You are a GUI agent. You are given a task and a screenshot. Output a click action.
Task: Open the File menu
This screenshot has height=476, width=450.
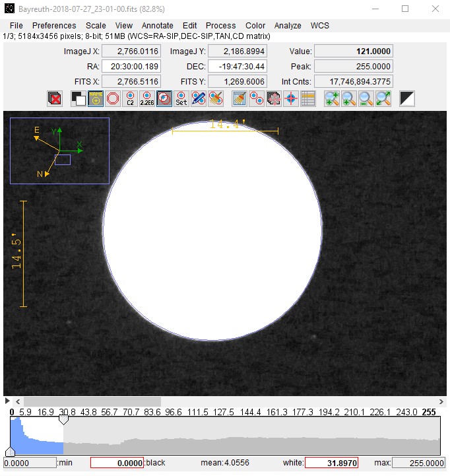point(16,25)
